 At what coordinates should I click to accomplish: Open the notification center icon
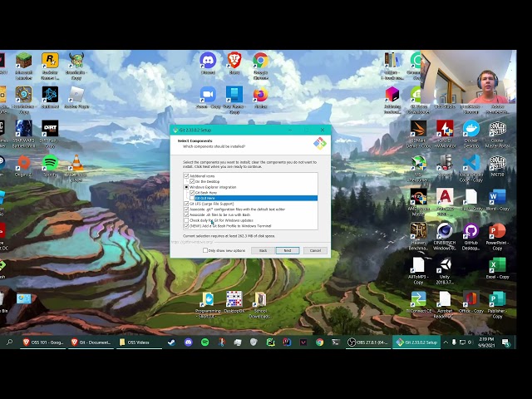[x=506, y=342]
